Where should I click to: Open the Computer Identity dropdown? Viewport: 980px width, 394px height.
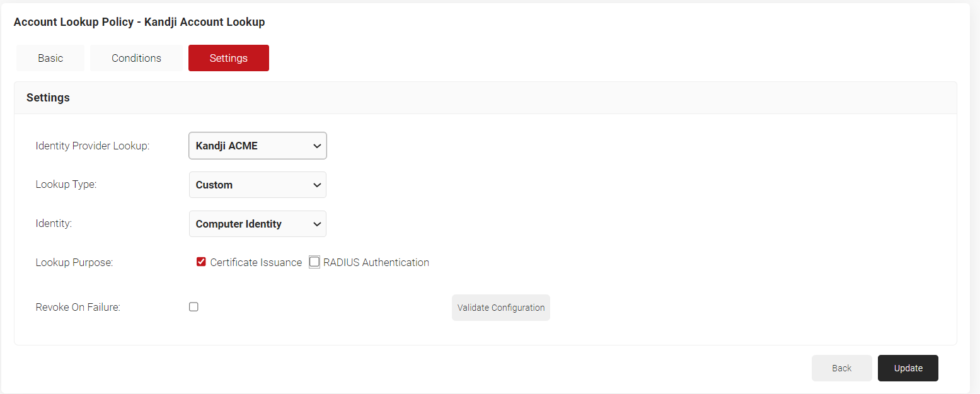[258, 224]
